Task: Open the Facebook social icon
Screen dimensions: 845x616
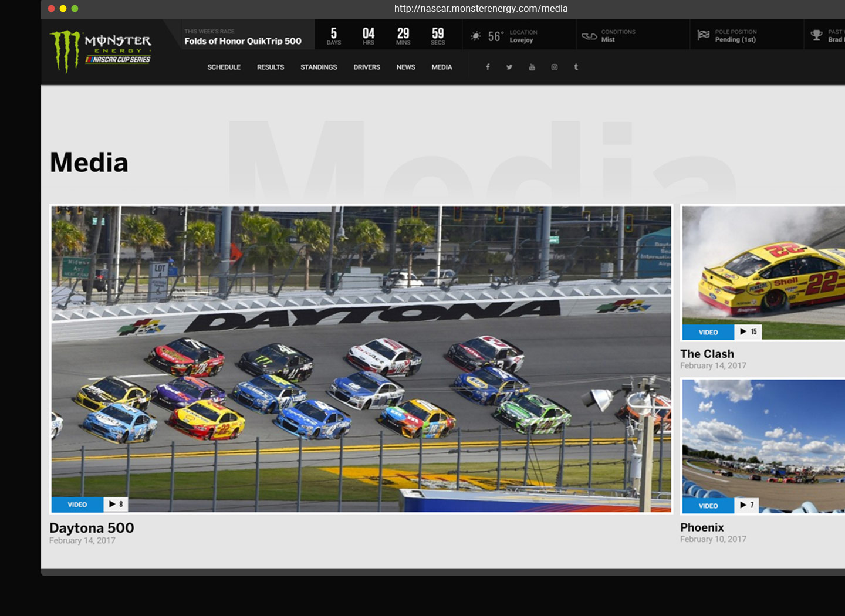Action: tap(488, 67)
